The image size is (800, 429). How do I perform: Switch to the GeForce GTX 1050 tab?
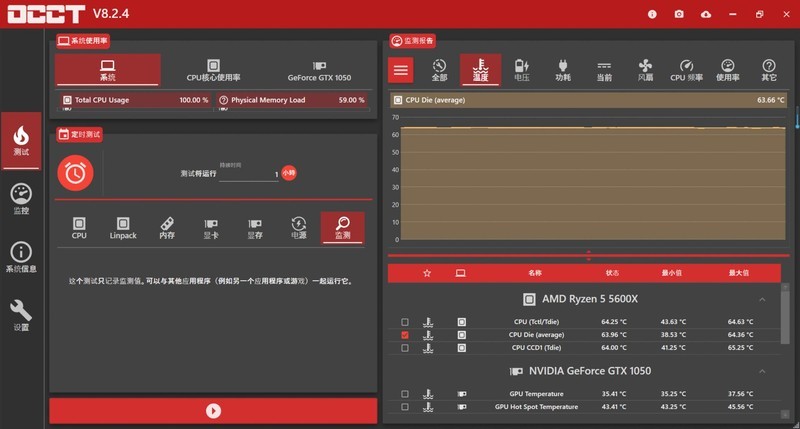tap(318, 70)
